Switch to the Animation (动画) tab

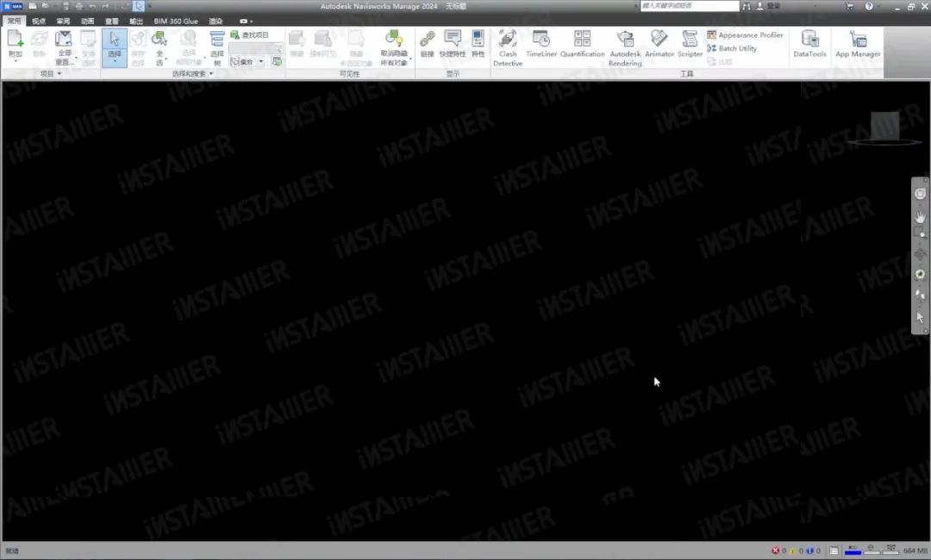[87, 21]
